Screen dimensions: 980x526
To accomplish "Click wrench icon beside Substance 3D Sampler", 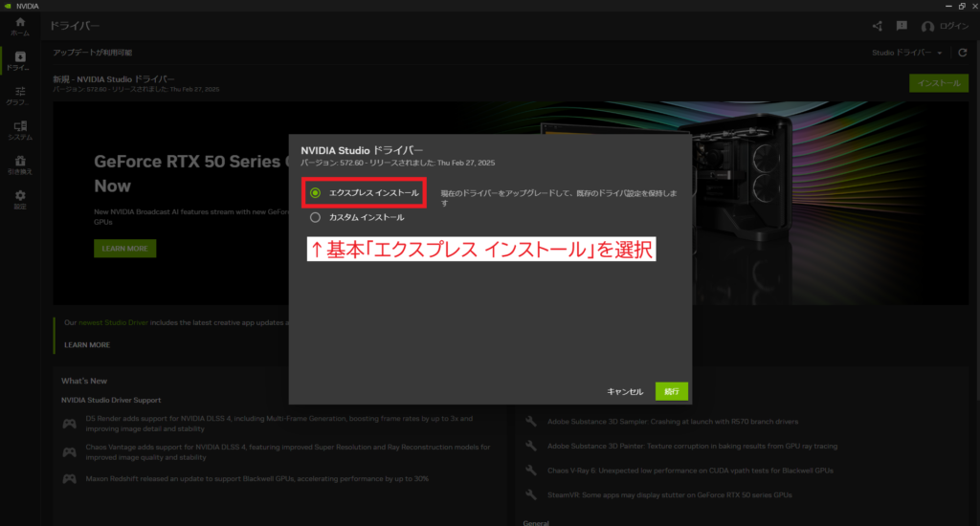I will (530, 422).
